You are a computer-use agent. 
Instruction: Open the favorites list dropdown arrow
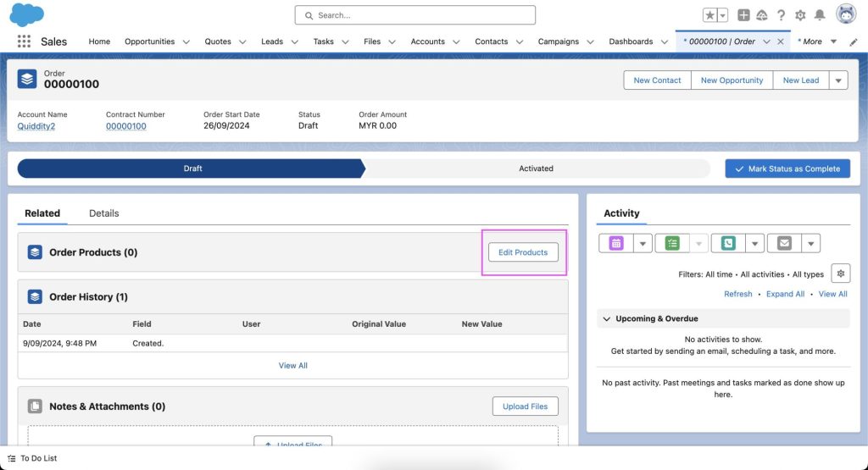(x=722, y=15)
